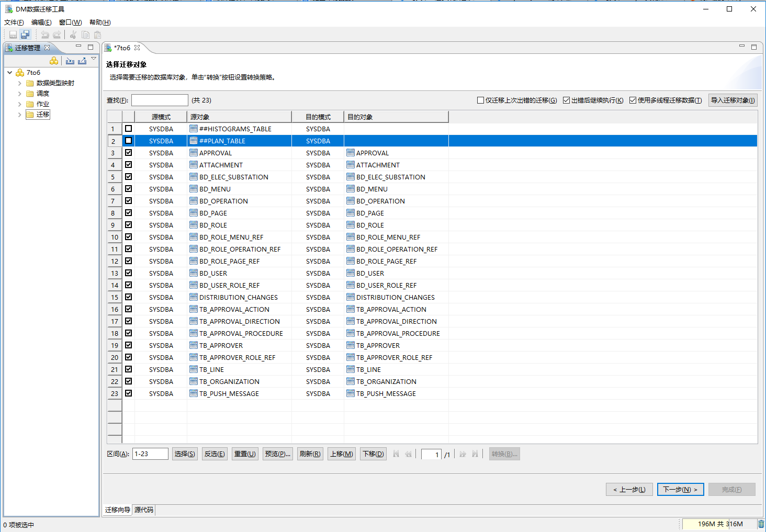The height and width of the screenshot is (532, 766).
Task: Maximize the 迁移管理 panel
Action: point(91,47)
